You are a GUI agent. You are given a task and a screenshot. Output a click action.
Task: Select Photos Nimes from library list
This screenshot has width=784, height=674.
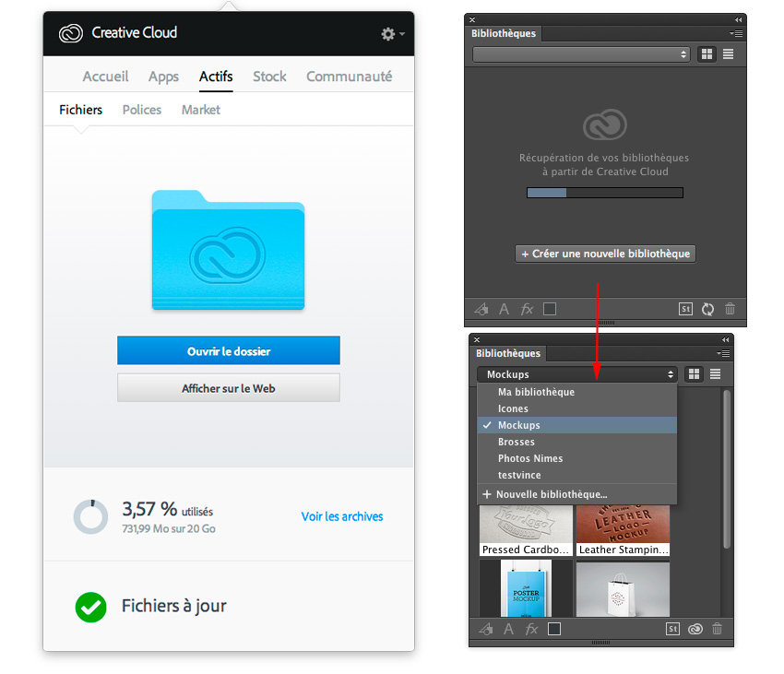[x=577, y=458]
